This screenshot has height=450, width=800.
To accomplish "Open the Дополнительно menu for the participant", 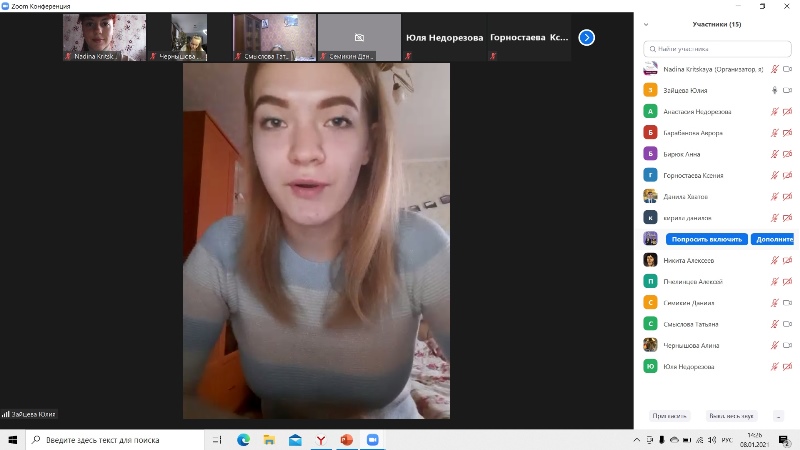I will coord(772,239).
